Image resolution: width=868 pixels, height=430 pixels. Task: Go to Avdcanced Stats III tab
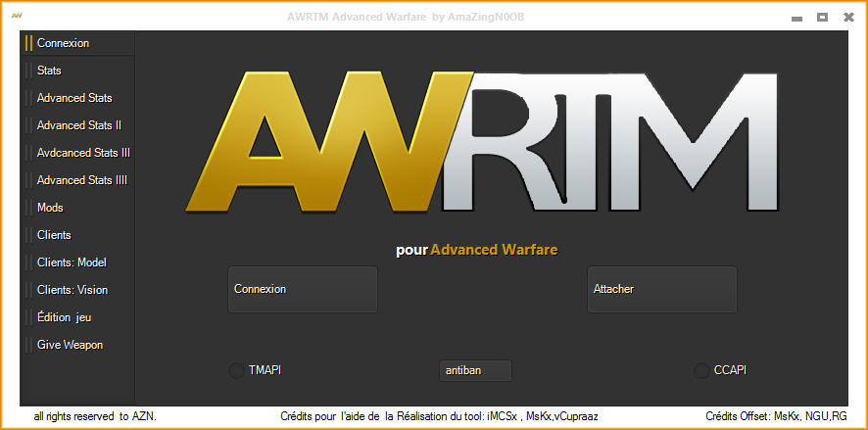pyautogui.click(x=77, y=153)
